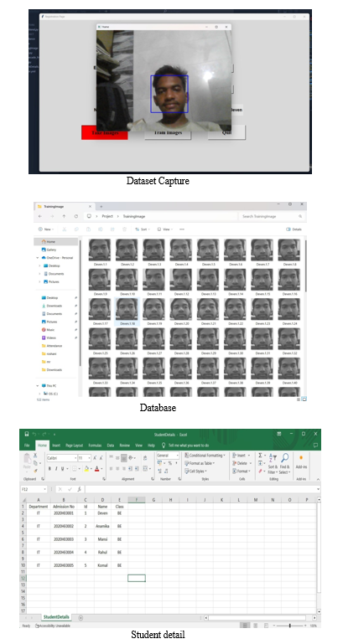343x644 pixels.
Task: Click the Font Color 'A' icon in Excel
Action: (x=96, y=469)
